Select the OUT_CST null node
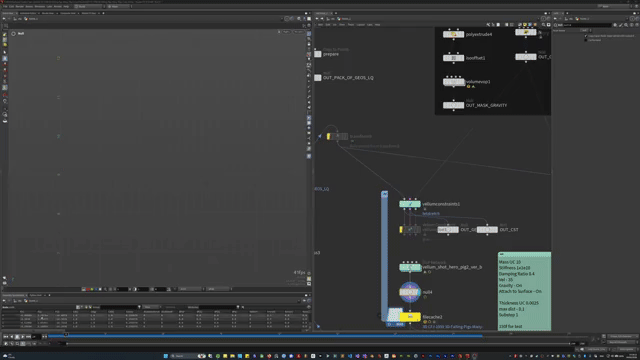The width and height of the screenshot is (640, 360). 487,230
